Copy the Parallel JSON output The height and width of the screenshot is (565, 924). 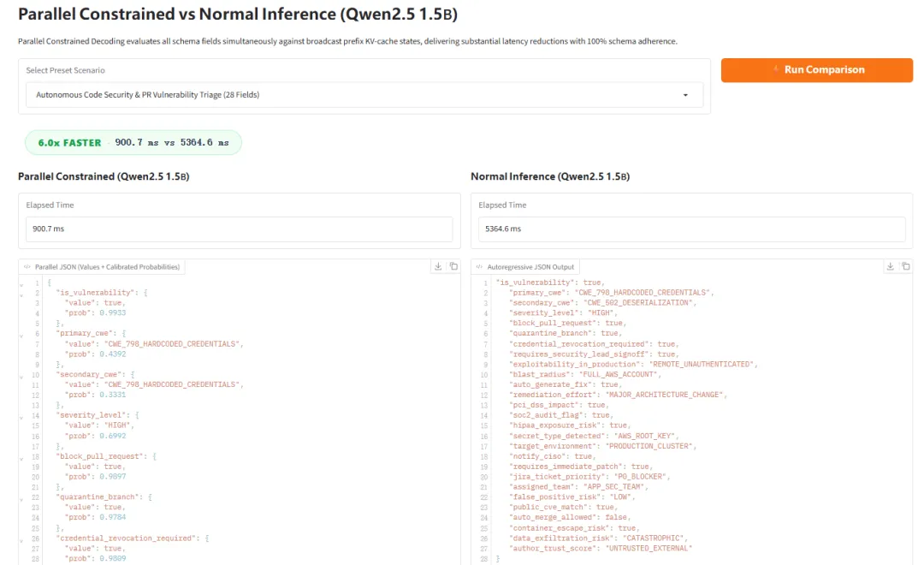(x=453, y=266)
